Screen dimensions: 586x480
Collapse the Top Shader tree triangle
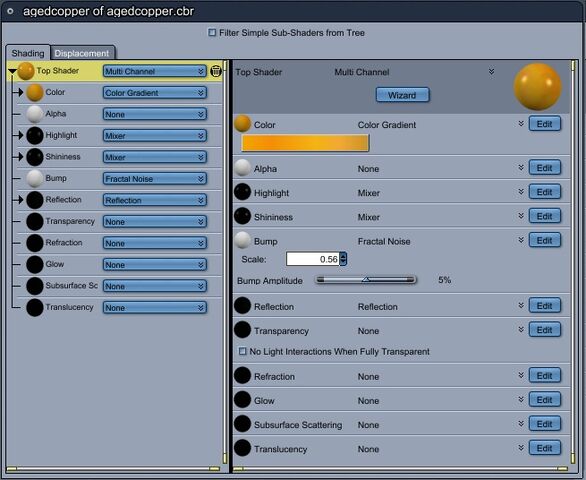tap(12, 71)
